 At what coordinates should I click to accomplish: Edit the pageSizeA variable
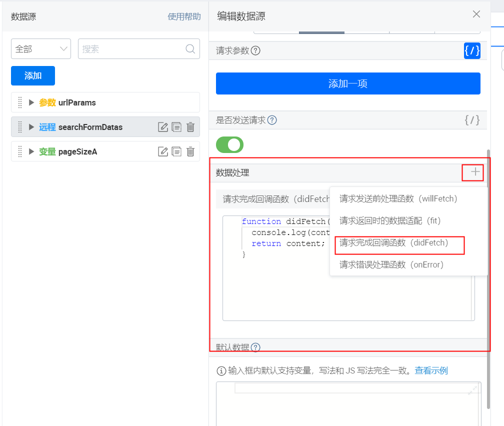(x=163, y=152)
